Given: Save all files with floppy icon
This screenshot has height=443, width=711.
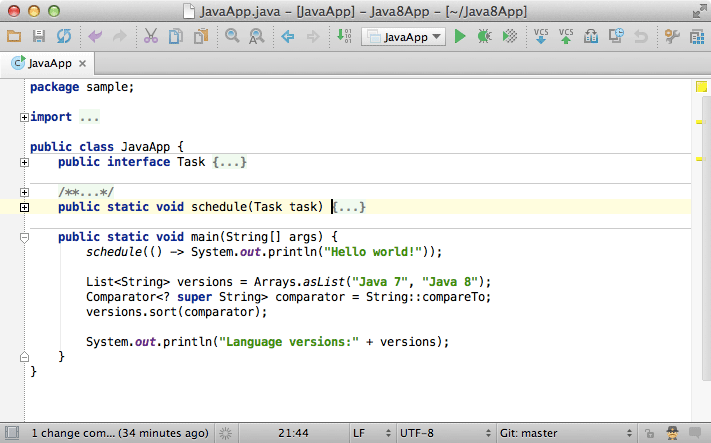Looking at the screenshot, I should coord(39,36).
